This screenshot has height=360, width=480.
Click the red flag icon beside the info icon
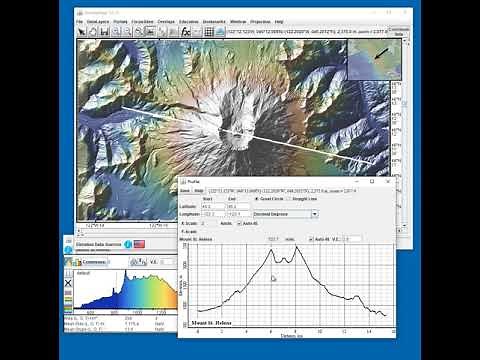(139, 244)
